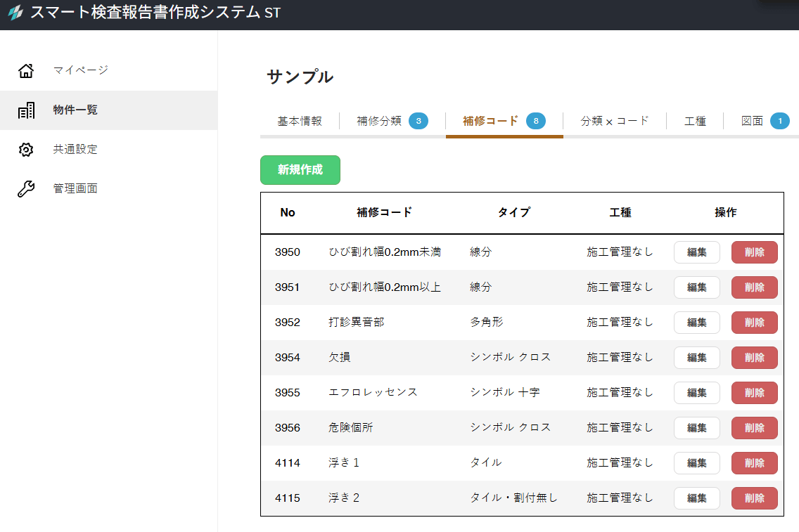Click the 補修コード column header

click(x=384, y=212)
